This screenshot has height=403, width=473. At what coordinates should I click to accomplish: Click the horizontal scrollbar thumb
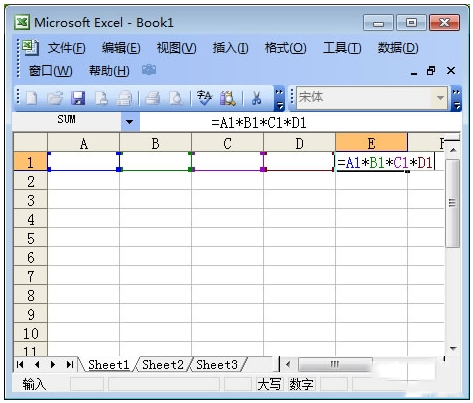[335, 364]
